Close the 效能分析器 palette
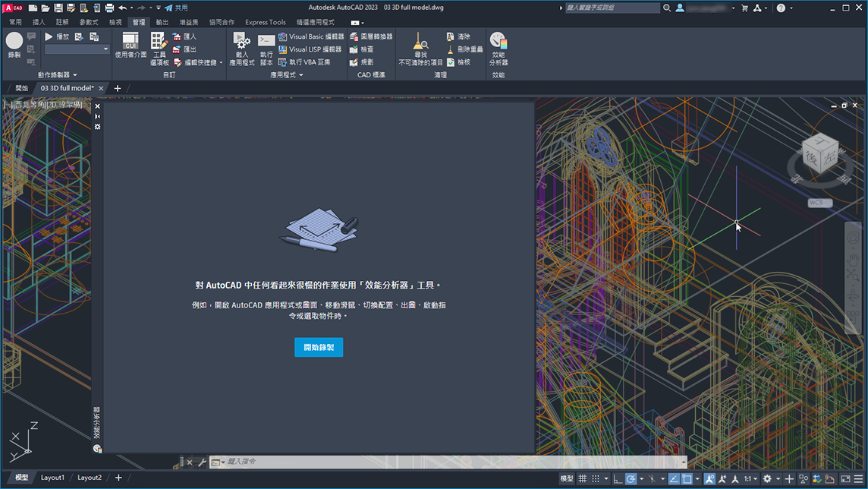Screen dimensions: 868x489 [97, 106]
